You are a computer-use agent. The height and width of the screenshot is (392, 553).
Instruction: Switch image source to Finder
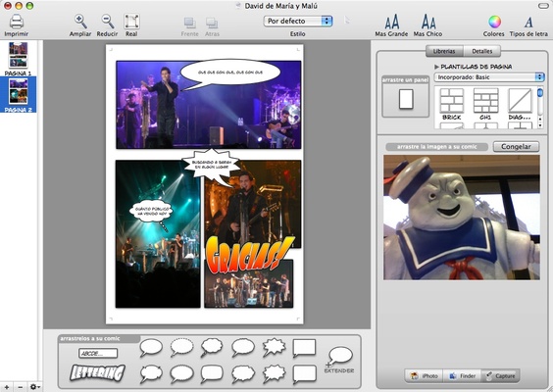coord(462,375)
